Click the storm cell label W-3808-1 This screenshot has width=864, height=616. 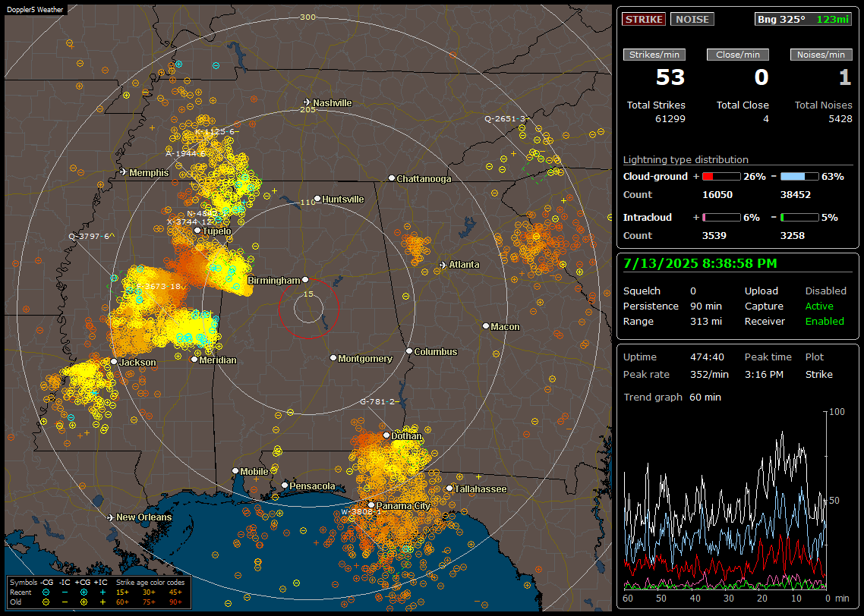click(361, 511)
